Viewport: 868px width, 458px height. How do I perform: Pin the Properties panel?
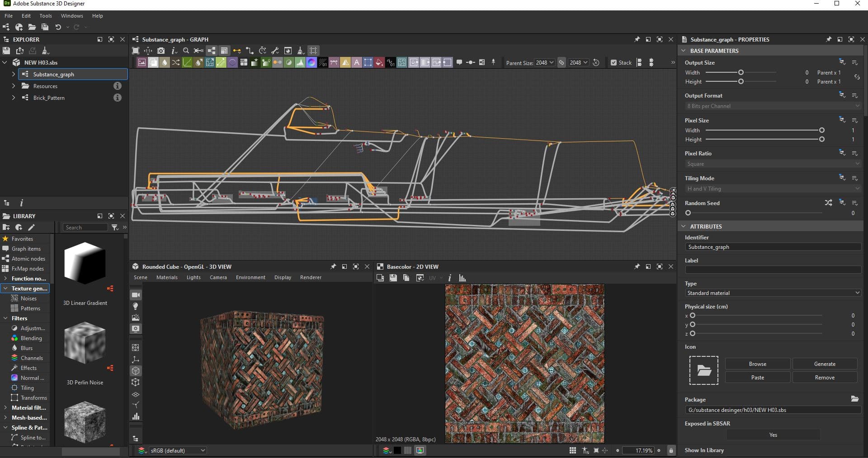point(828,39)
